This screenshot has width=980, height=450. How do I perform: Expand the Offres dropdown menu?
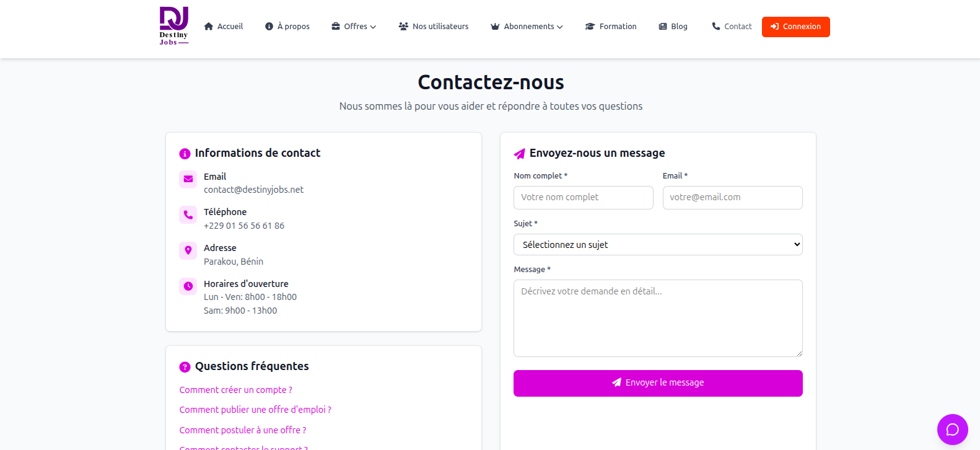coord(354,27)
